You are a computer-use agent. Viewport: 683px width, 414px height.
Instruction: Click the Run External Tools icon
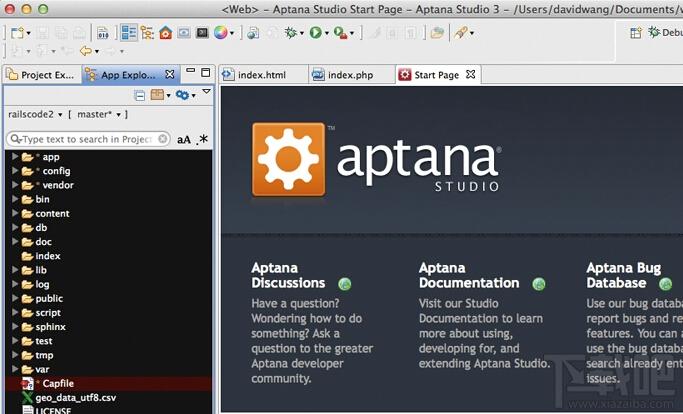(340, 33)
